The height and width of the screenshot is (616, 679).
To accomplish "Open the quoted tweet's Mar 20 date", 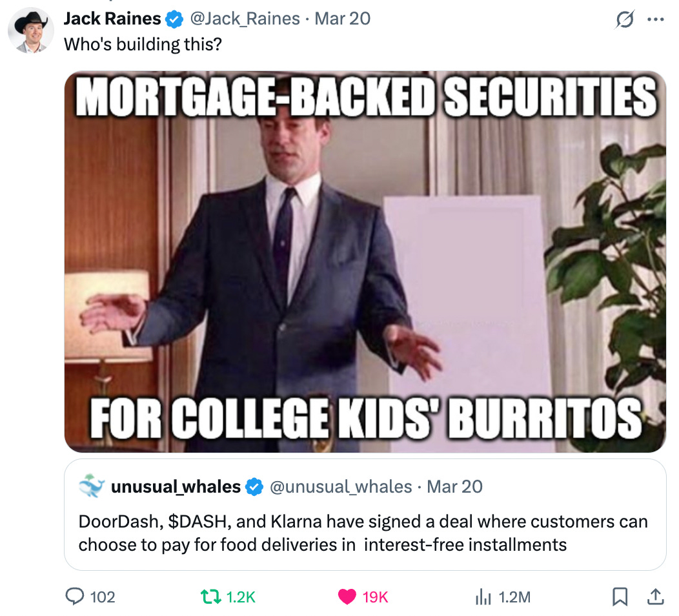I will point(454,486).
